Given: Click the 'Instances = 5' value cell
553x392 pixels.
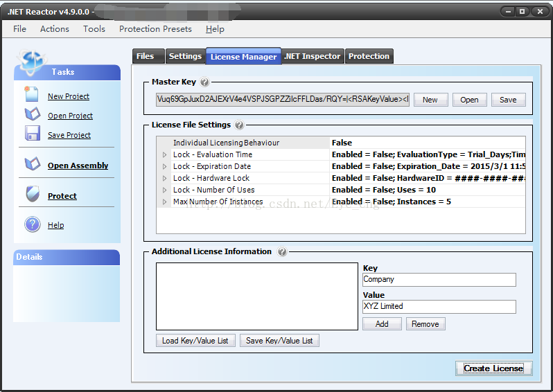Looking at the screenshot, I should [x=428, y=202].
